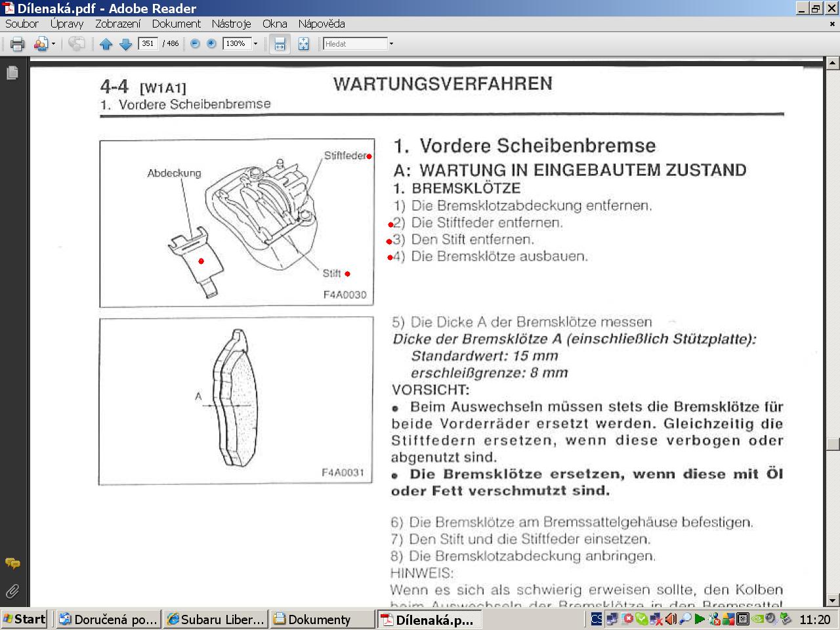This screenshot has width=840, height=630.
Task: Click the greyed-out review toolbar icon
Action: (x=77, y=44)
